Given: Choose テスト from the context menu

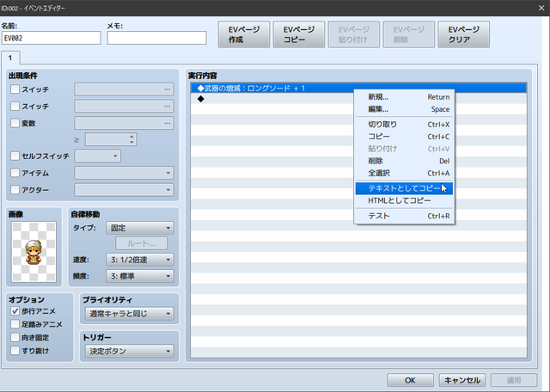Looking at the screenshot, I should coord(404,216).
